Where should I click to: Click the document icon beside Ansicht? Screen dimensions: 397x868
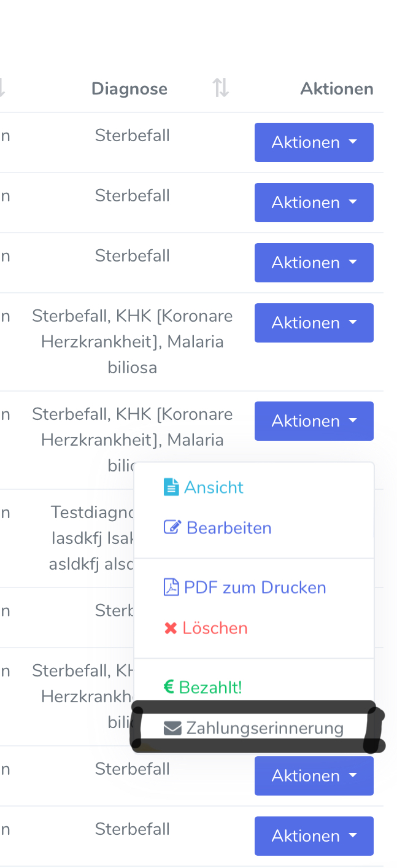pos(171,486)
